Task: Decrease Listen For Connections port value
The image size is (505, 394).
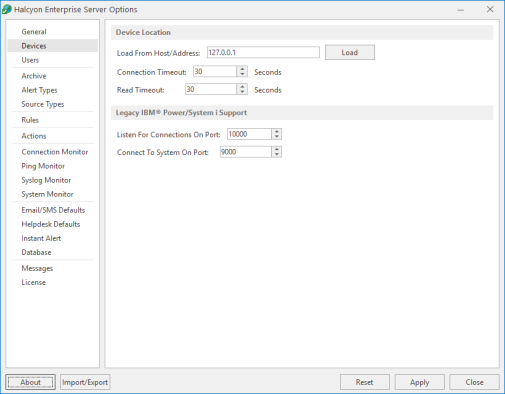Action: [x=277, y=137]
